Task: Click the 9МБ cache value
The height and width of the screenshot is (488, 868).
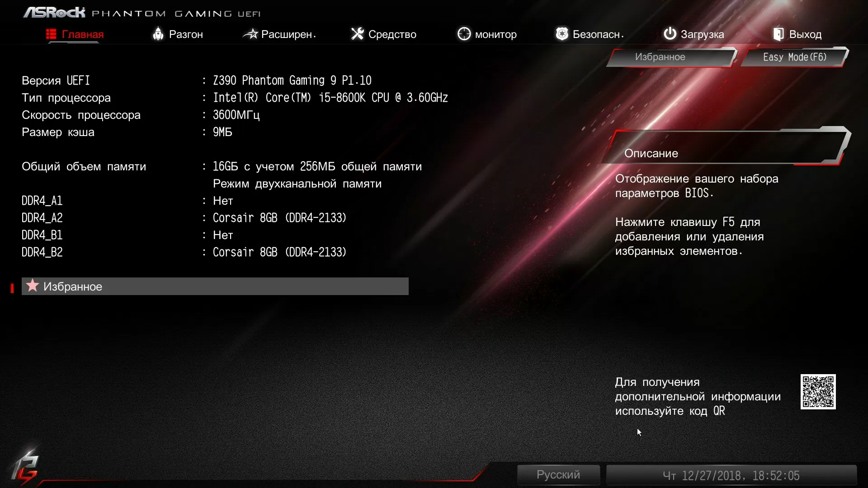Action: (x=222, y=132)
